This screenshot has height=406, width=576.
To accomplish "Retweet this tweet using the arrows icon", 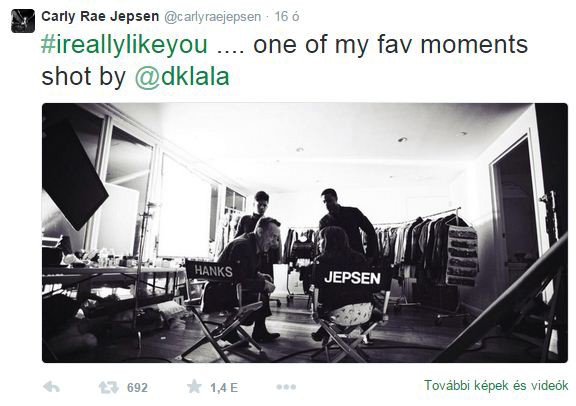I will coord(109,387).
